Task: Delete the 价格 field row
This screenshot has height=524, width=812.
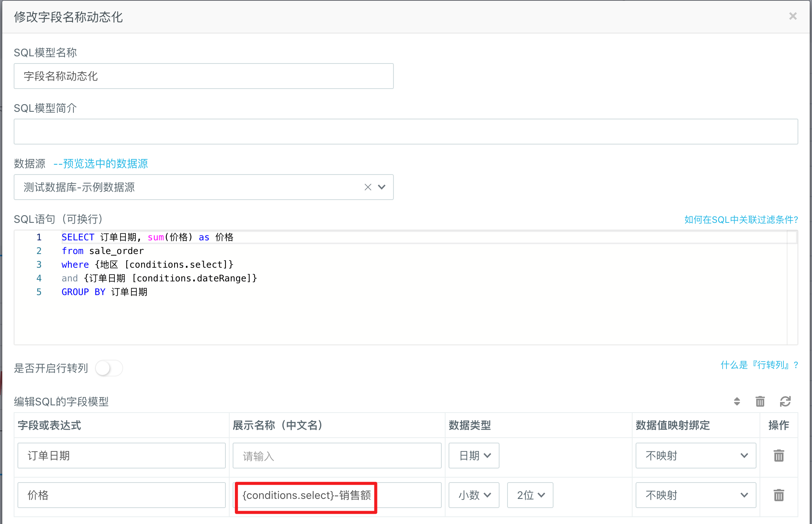Action: [779, 495]
